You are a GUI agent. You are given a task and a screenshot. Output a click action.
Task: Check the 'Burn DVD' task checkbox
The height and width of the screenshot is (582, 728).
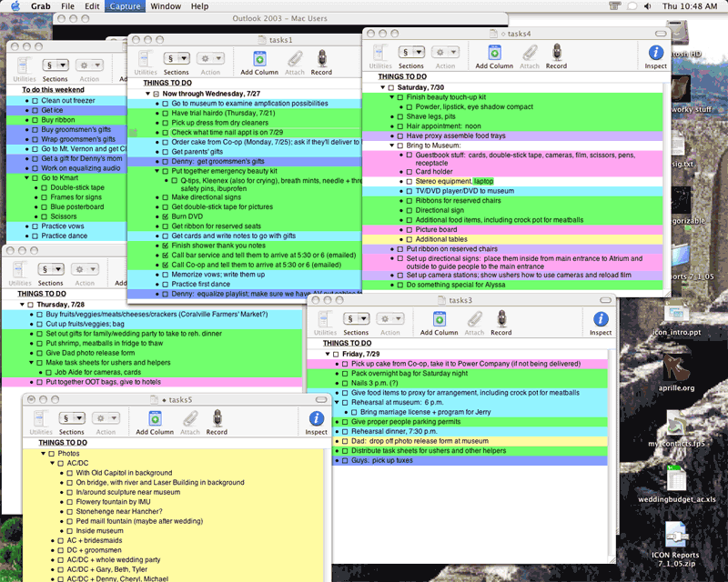pyautogui.click(x=165, y=217)
